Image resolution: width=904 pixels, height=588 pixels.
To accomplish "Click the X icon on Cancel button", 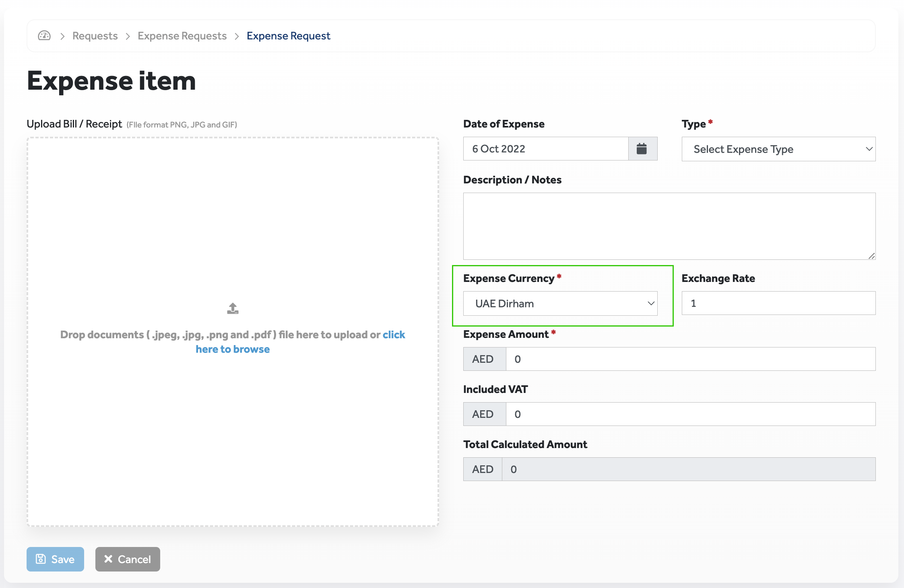I will point(108,559).
